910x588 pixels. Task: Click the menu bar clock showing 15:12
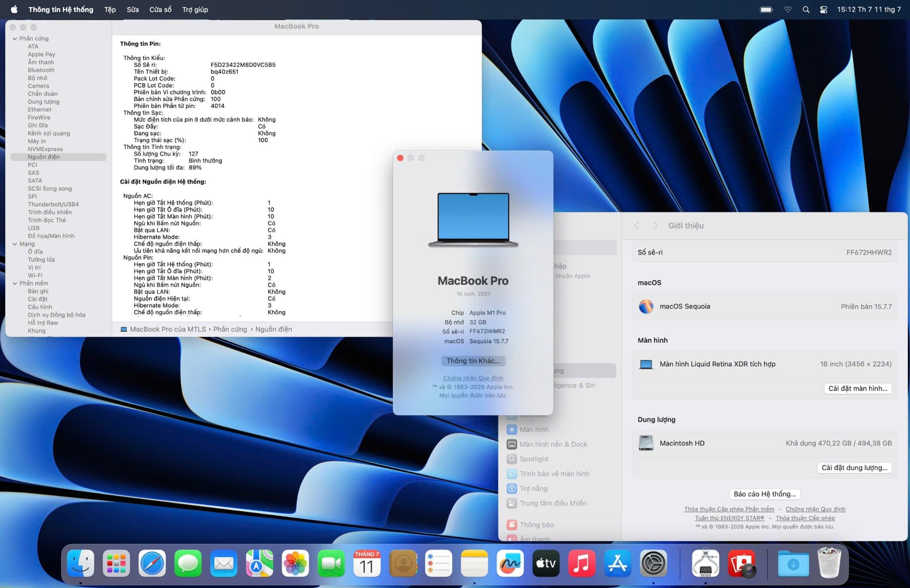(869, 9)
